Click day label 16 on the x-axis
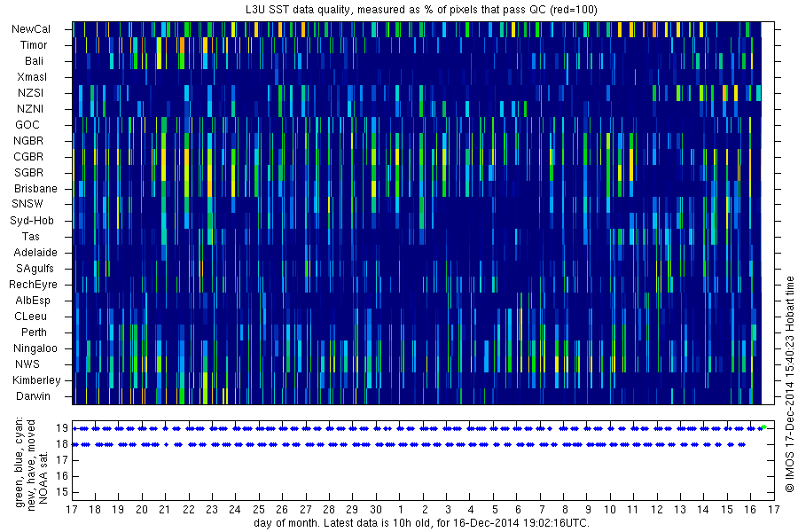The width and height of the screenshot is (798, 532). 751,509
